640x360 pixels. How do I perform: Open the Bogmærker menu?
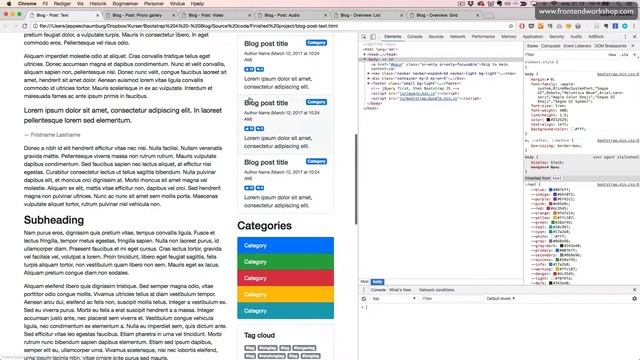click(x=125, y=4)
